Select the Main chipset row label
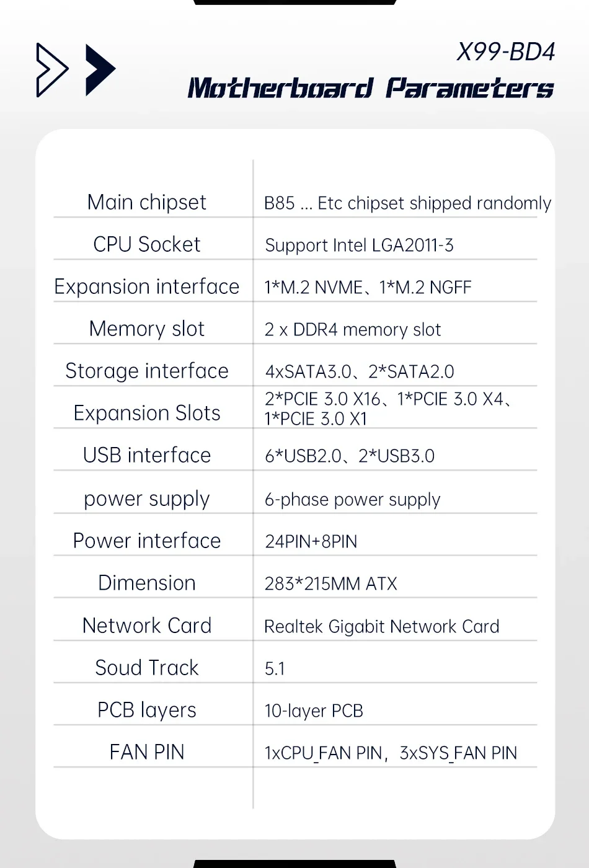The image size is (589, 868). click(x=147, y=202)
